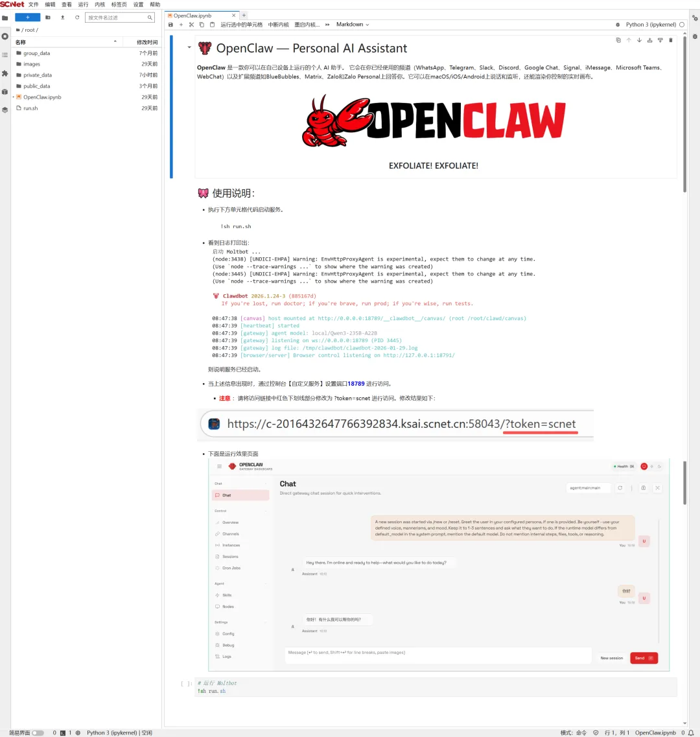Click the blue new launcher plus button
The height and width of the screenshot is (737, 700).
coord(28,18)
